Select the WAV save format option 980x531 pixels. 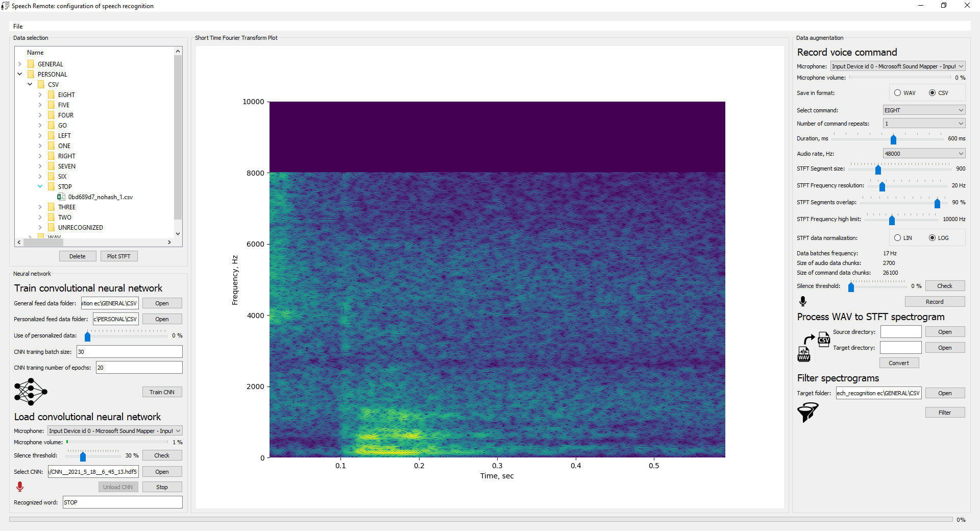pyautogui.click(x=898, y=93)
